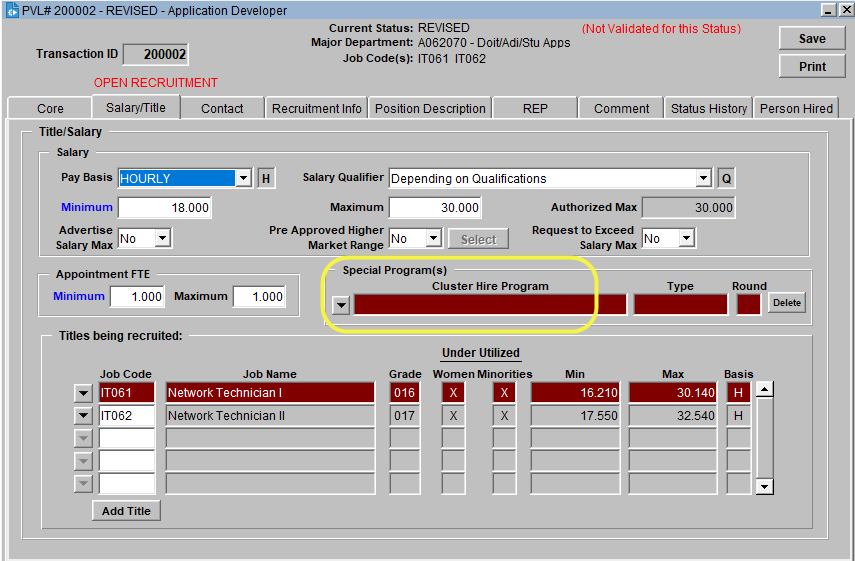Click the Add Title button

(126, 511)
